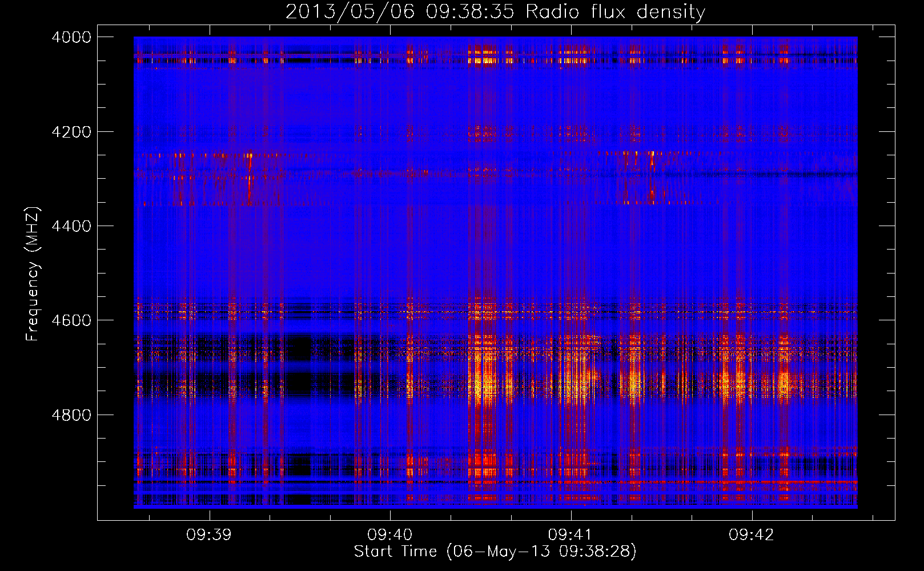Click the '4000' frequency axis label
The image size is (924, 571).
[71, 37]
